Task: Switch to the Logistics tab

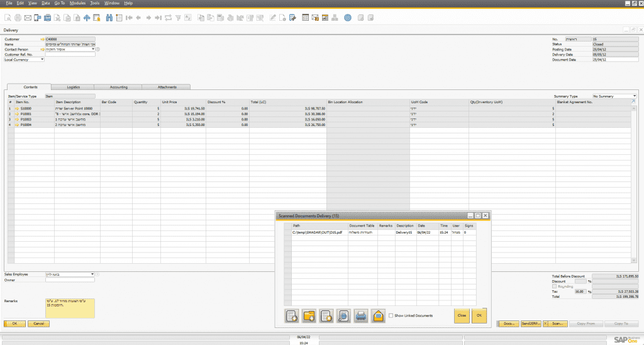Action: click(73, 87)
